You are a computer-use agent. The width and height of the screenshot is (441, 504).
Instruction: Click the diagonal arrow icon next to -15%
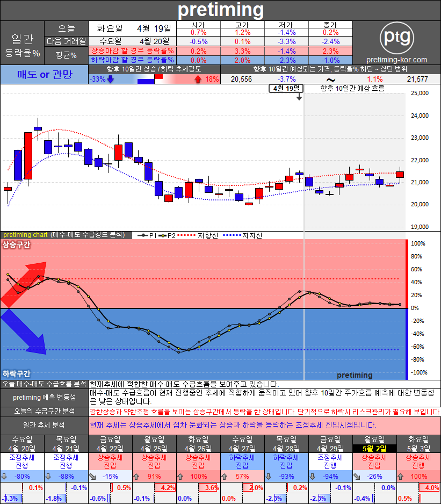pyautogui.click(x=92, y=477)
